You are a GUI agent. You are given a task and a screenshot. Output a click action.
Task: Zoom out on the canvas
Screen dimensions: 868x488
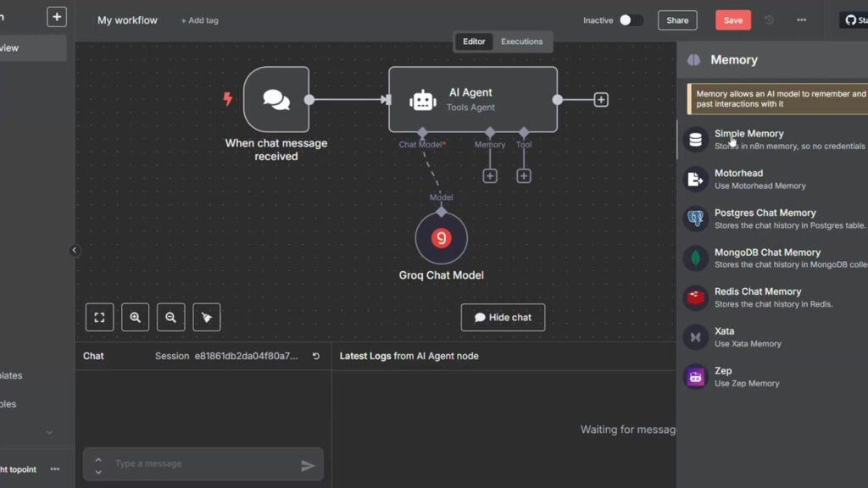coord(170,317)
